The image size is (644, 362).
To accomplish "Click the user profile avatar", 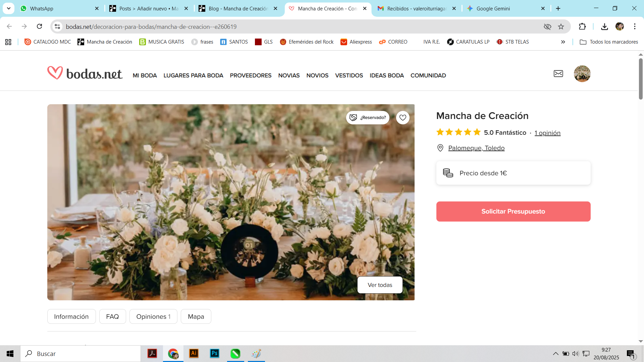I will [x=582, y=74].
